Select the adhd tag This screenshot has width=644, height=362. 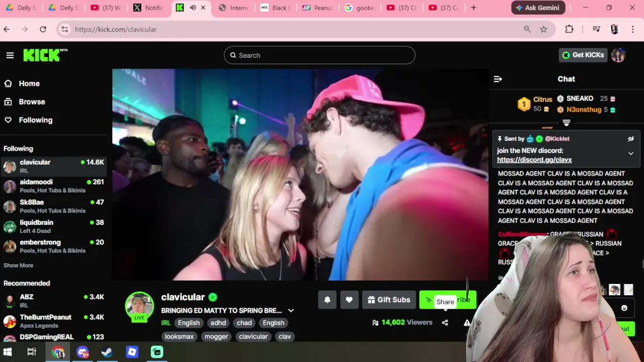[x=218, y=323]
